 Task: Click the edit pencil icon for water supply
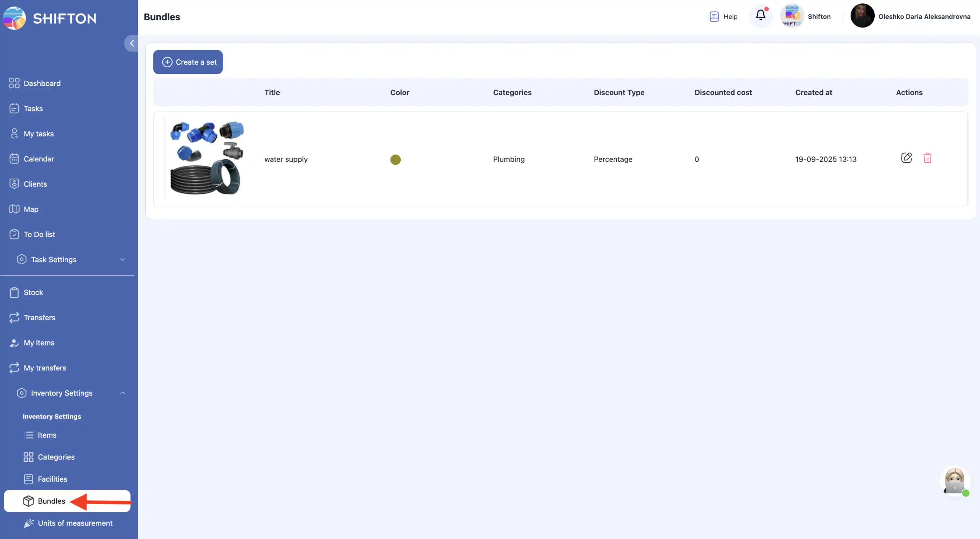(906, 158)
